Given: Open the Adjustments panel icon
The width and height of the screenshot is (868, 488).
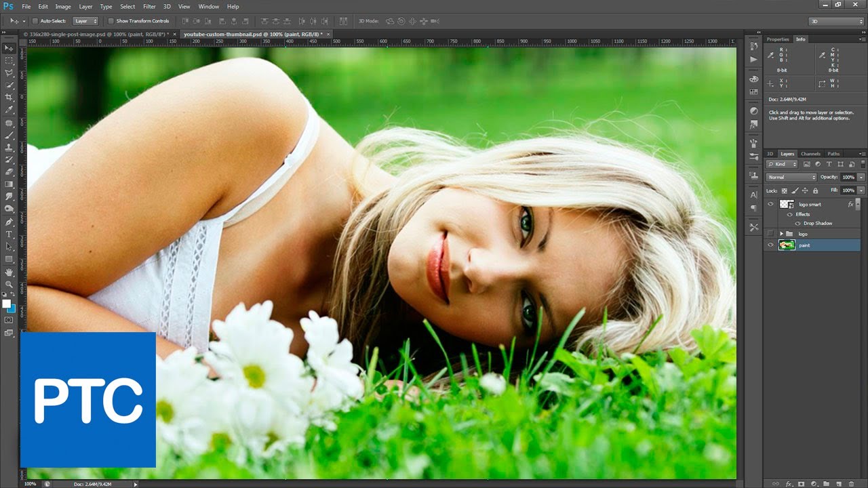Looking at the screenshot, I should point(754,110).
